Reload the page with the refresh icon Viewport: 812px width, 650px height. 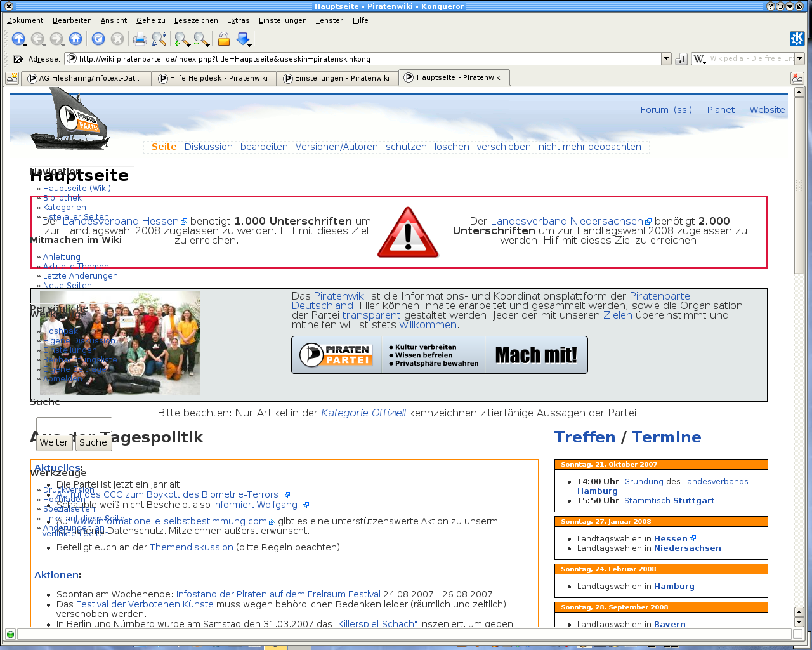[x=98, y=39]
